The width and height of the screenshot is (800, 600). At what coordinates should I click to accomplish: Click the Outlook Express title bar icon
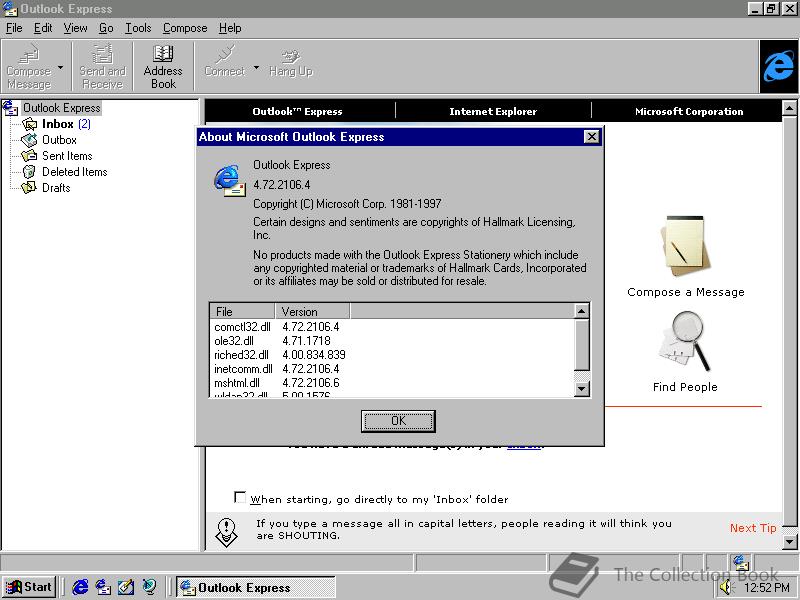pyautogui.click(x=10, y=9)
